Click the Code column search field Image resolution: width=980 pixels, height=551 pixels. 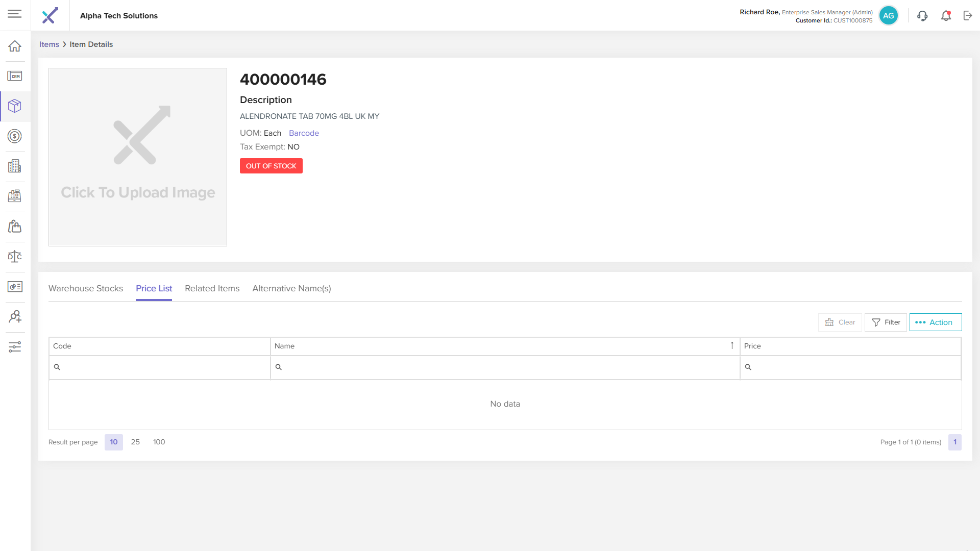pos(163,367)
